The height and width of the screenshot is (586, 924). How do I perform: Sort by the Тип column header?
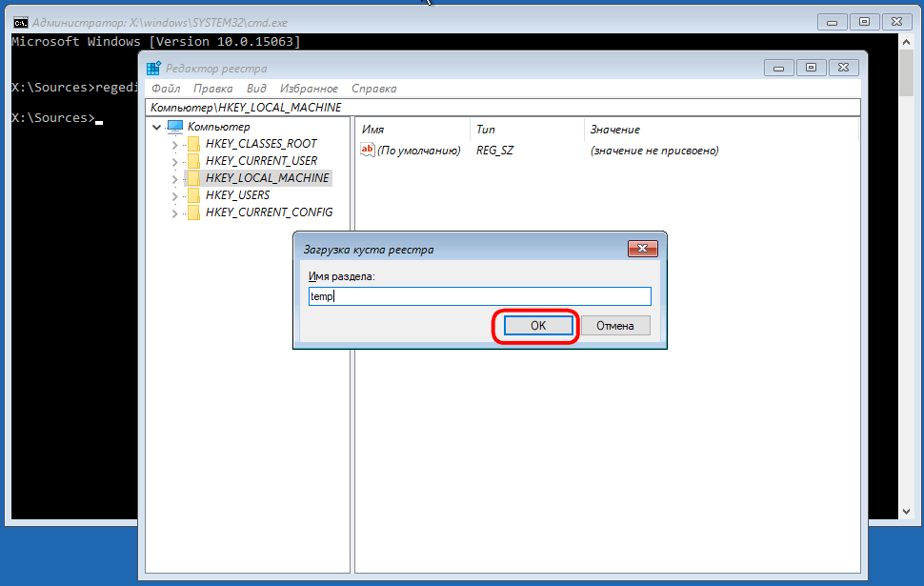tap(486, 130)
